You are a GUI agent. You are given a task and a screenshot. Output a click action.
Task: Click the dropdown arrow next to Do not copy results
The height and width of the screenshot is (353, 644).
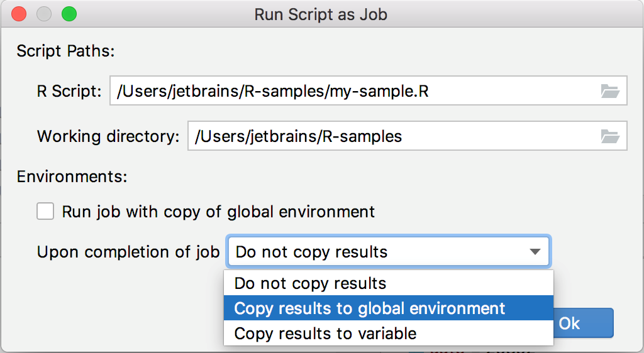(535, 253)
